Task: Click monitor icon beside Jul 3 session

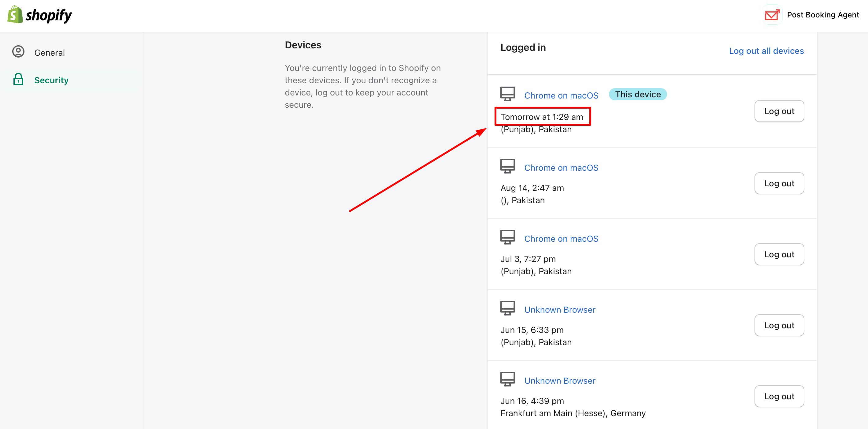Action: (507, 237)
